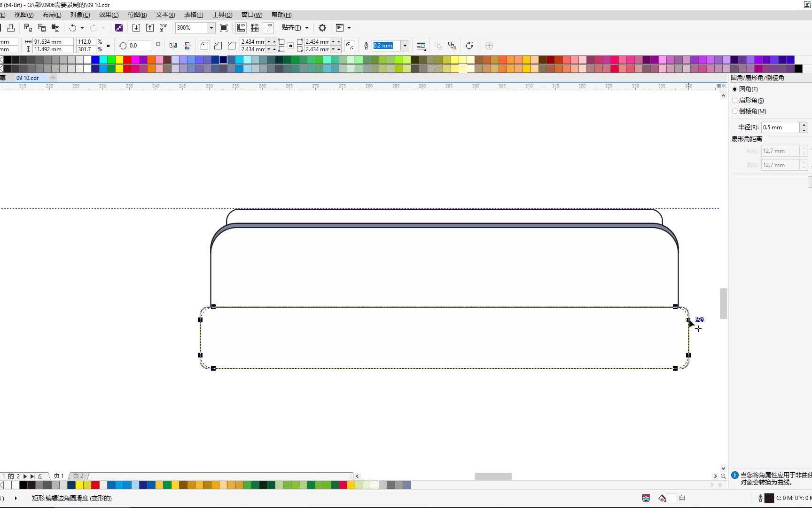The height and width of the screenshot is (508, 812).
Task: Click the Cut icon in the toolbar
Action: pos(28,28)
